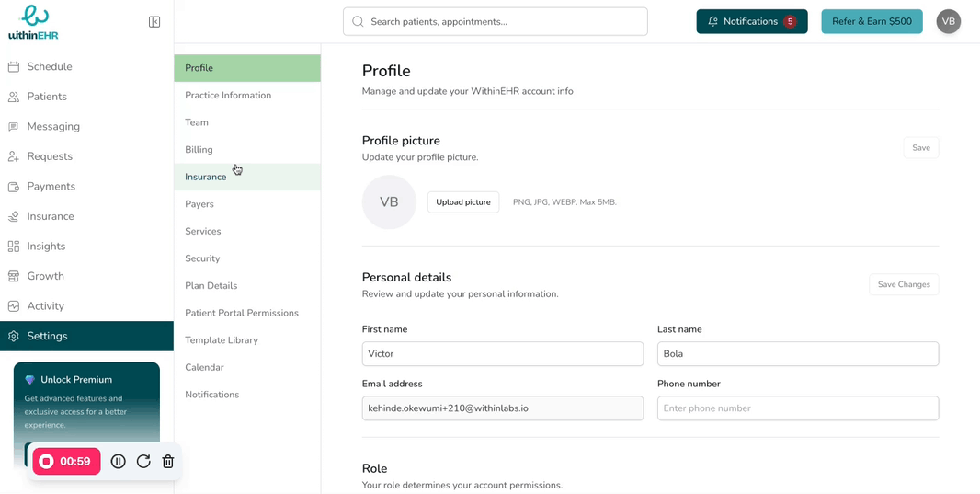This screenshot has height=494, width=980.
Task: Click the Phone number input field
Action: [797, 408]
